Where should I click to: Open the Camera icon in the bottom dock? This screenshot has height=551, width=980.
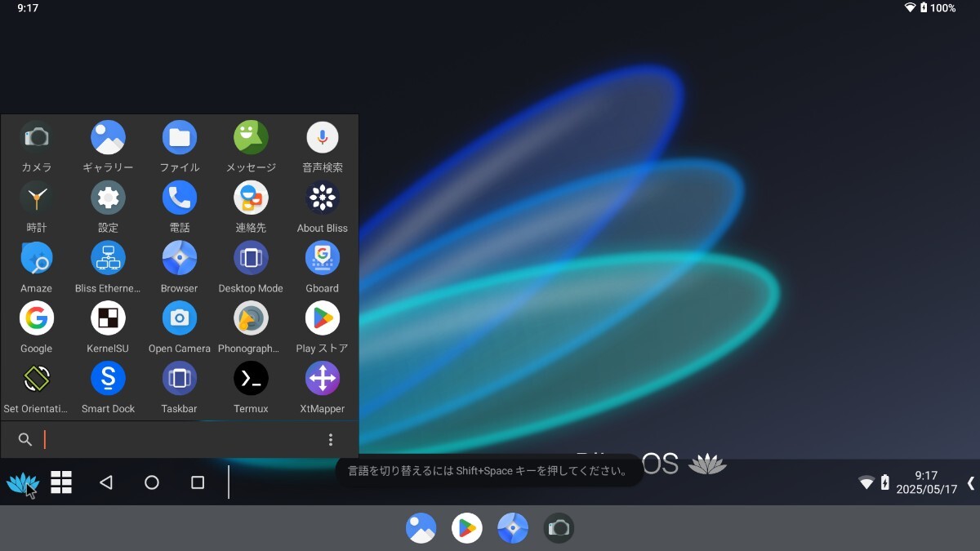tap(559, 528)
